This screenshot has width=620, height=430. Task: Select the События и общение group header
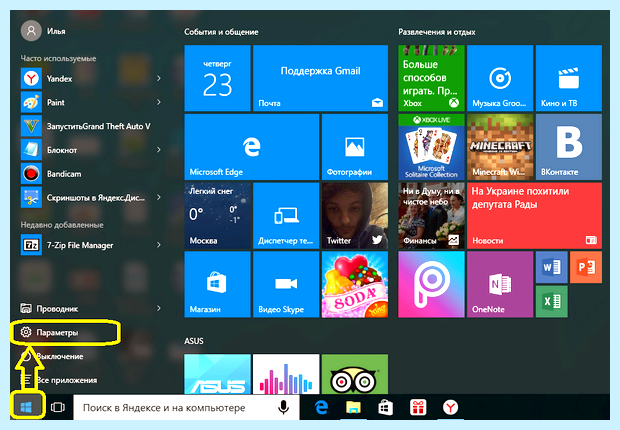tap(221, 32)
